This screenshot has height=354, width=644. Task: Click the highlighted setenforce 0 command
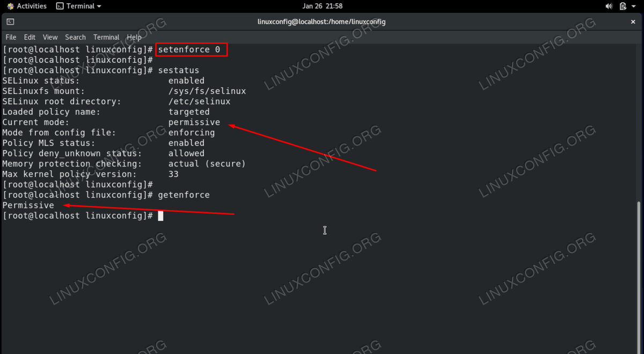[x=192, y=49]
